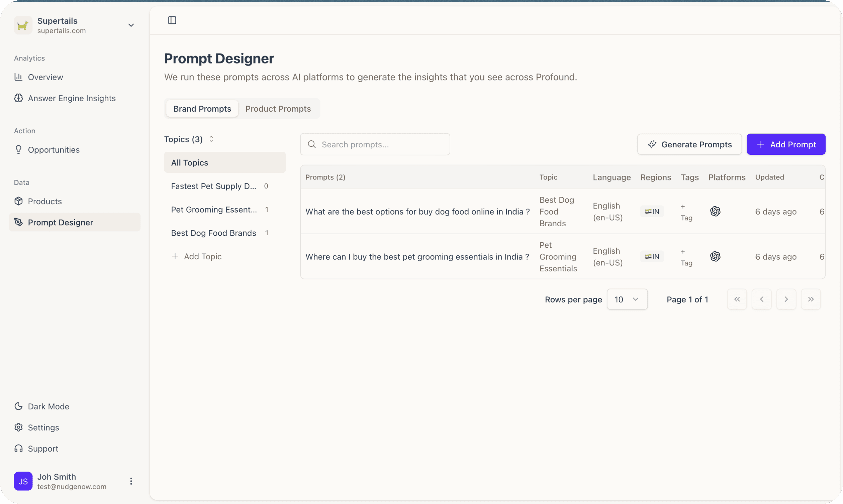Viewport: 843px width, 504px height.
Task: Open the user account options menu
Action: (x=130, y=481)
